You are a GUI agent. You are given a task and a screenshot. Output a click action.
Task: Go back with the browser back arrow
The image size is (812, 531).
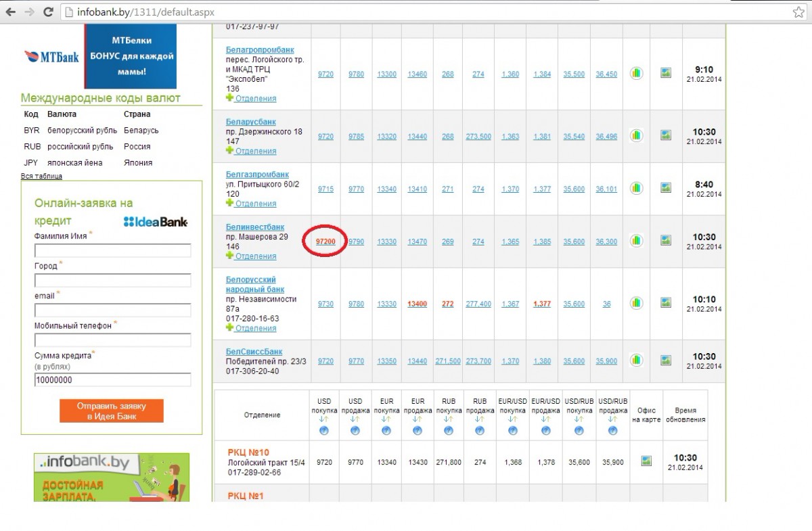pyautogui.click(x=11, y=11)
